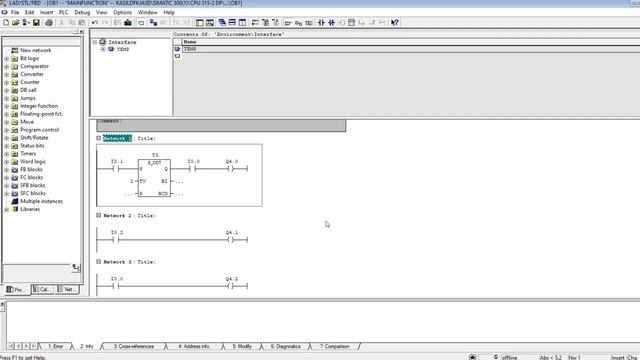Open the Debug menu

[x=82, y=12]
